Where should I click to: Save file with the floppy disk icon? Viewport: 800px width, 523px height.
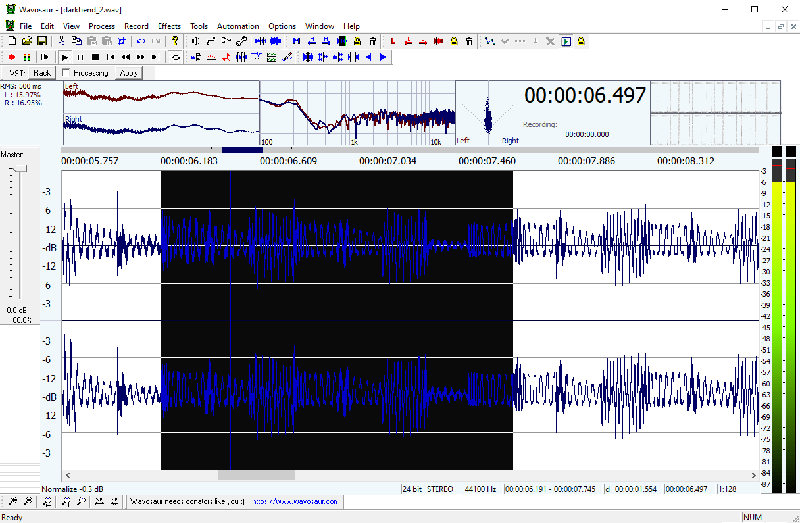(42, 41)
